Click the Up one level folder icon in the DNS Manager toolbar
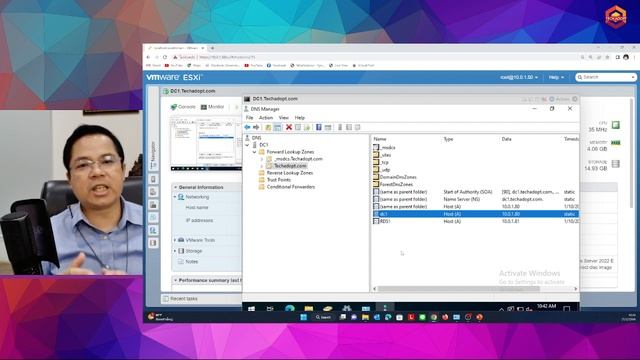 268,127
